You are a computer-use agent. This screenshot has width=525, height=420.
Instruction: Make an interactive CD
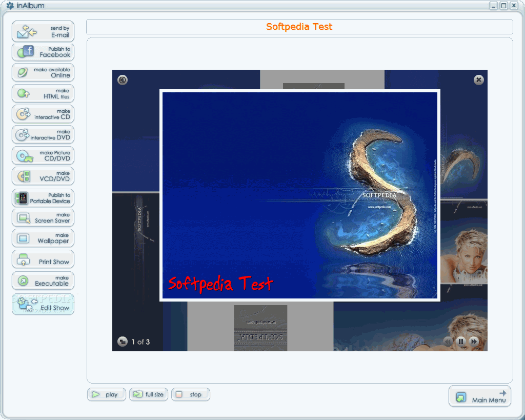(43, 114)
